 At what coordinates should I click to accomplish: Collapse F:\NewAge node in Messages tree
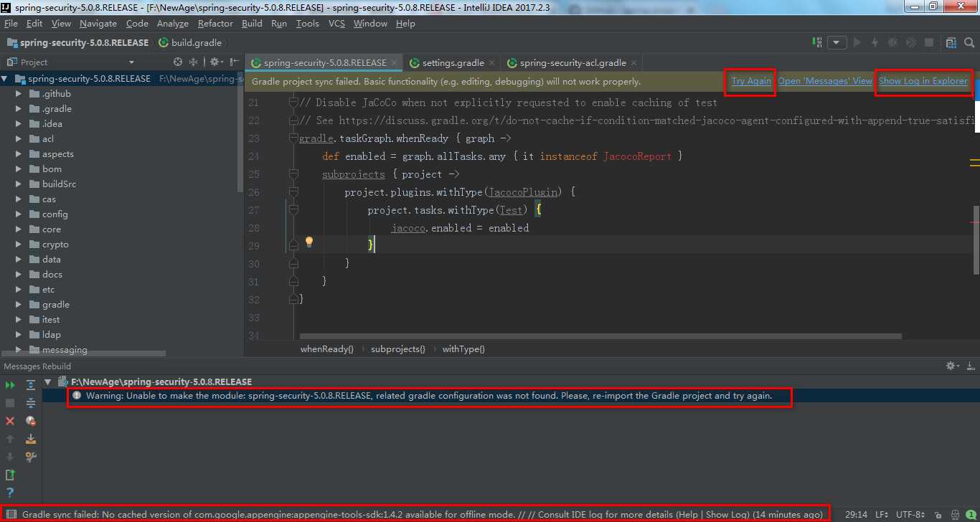click(x=48, y=382)
